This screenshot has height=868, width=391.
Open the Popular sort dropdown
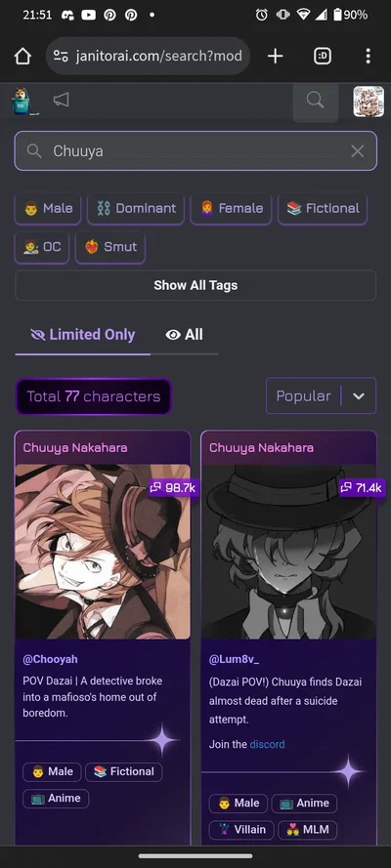tap(322, 395)
